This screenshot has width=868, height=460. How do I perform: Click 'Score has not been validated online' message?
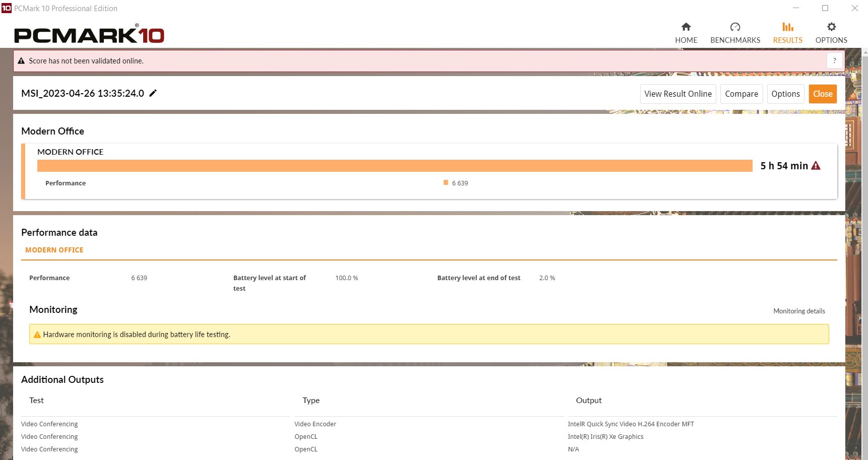[x=86, y=61]
